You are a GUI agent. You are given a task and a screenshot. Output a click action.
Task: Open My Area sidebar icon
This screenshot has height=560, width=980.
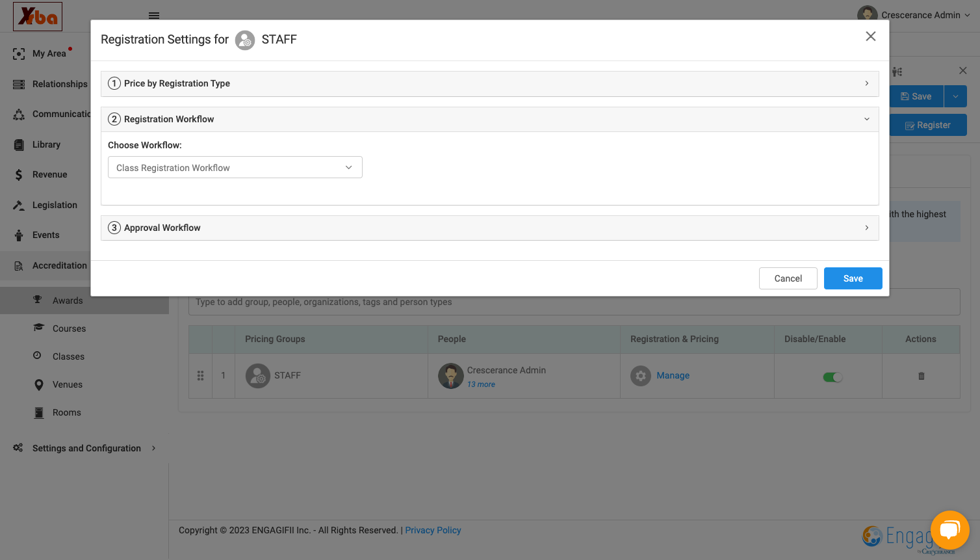pos(19,54)
